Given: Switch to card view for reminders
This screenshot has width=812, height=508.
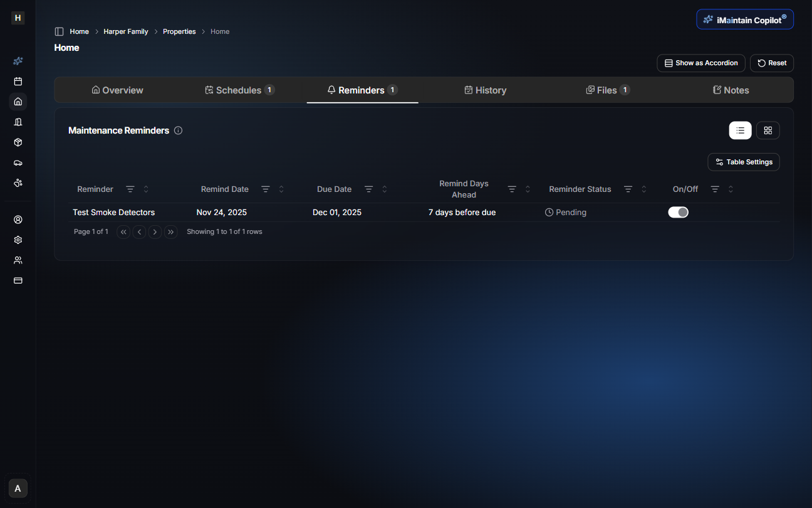Looking at the screenshot, I should click(x=768, y=130).
